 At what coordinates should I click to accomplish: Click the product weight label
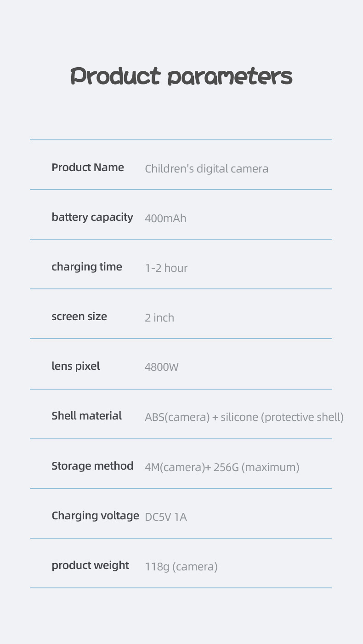(x=90, y=565)
